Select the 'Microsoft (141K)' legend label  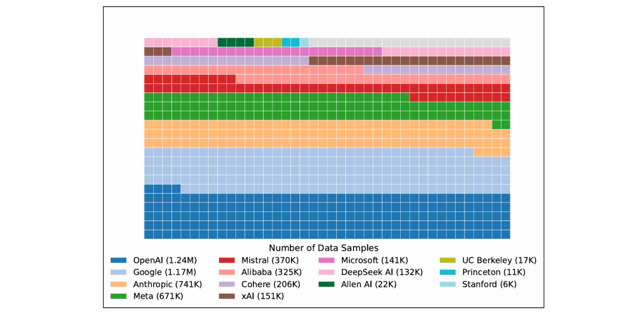click(x=374, y=260)
